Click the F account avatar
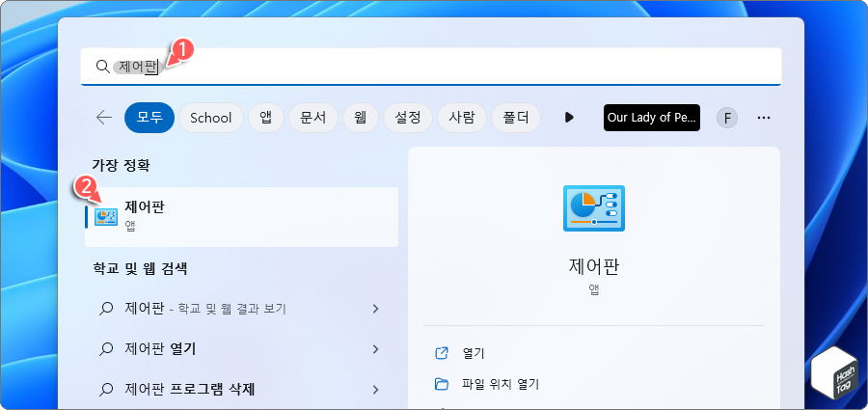Viewport: 868px width, 410px height. (727, 118)
